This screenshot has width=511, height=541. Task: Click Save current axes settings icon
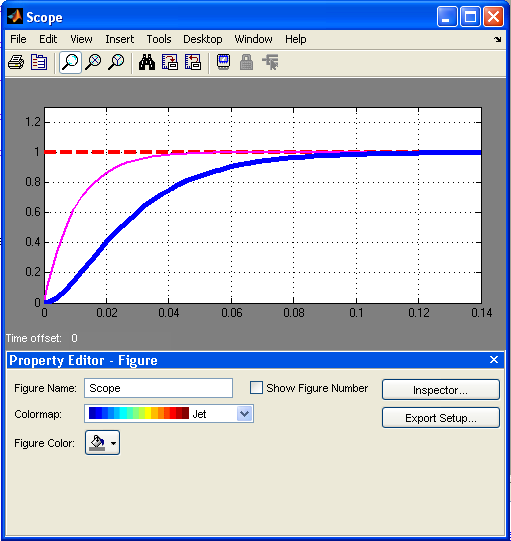tap(170, 62)
